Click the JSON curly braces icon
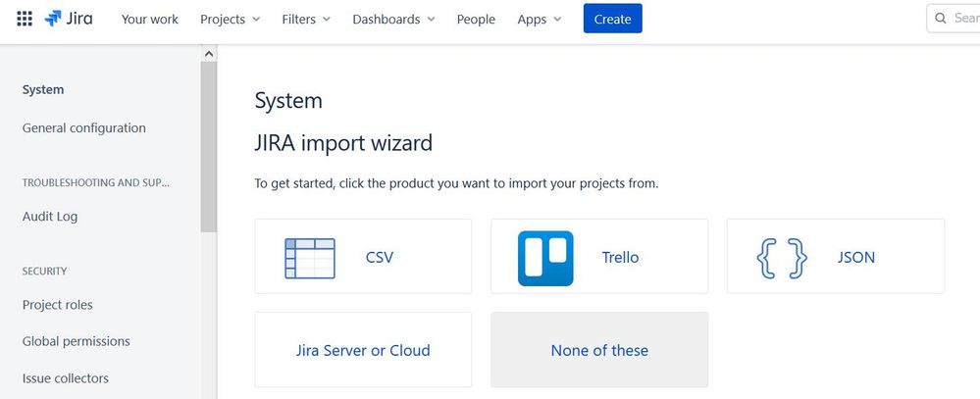The width and height of the screenshot is (980, 399). [782, 258]
